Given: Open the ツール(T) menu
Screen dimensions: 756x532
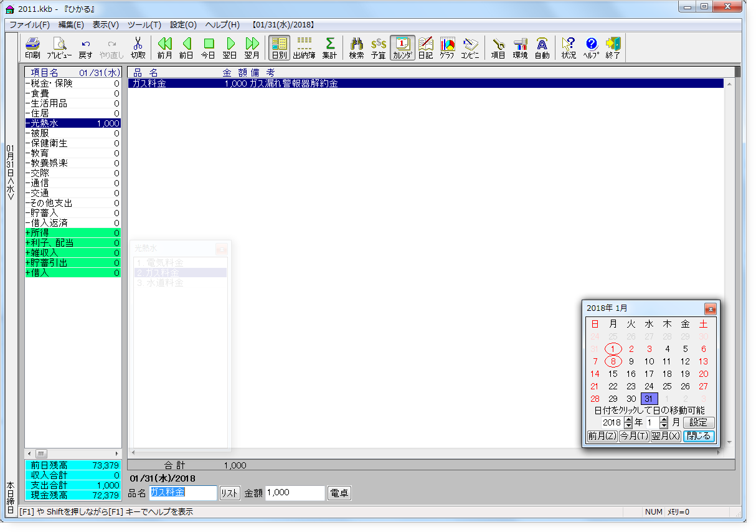Looking at the screenshot, I should point(144,25).
